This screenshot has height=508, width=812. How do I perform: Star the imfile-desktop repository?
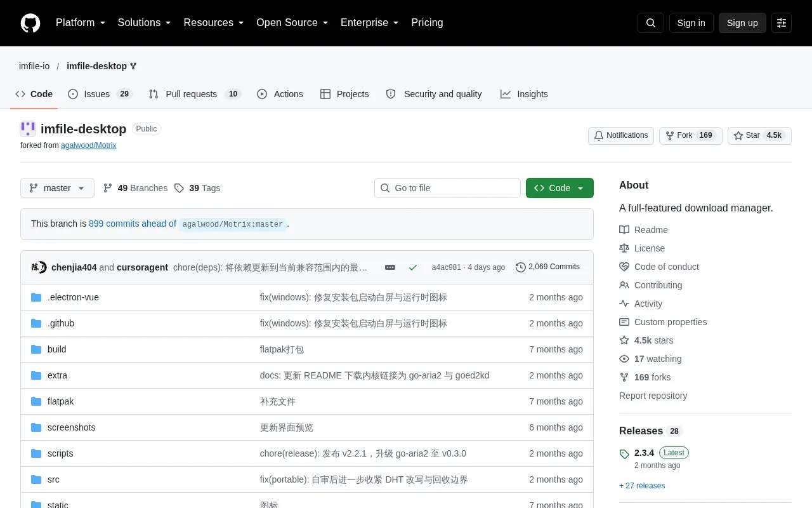point(759,136)
